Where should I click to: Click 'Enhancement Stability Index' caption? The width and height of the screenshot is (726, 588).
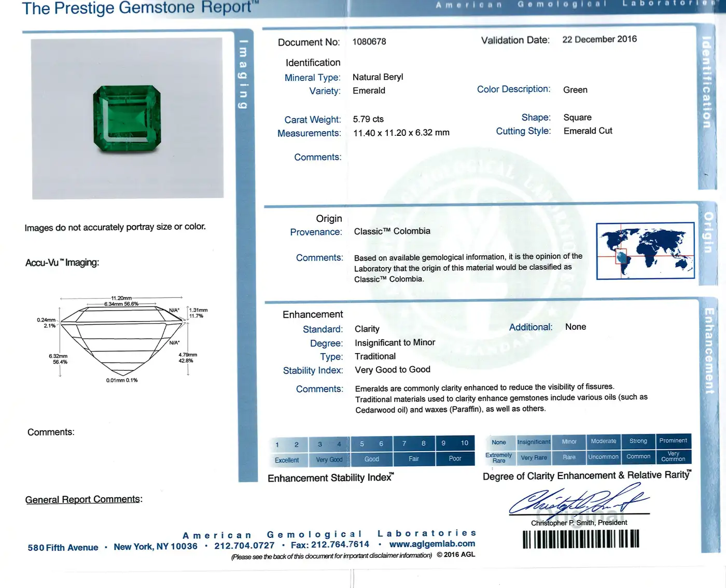click(331, 478)
